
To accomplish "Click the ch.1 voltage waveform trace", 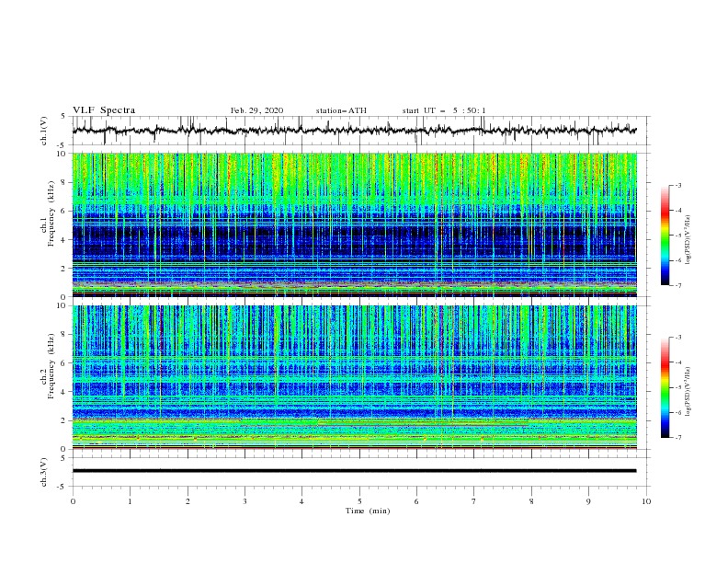I will tap(354, 131).
